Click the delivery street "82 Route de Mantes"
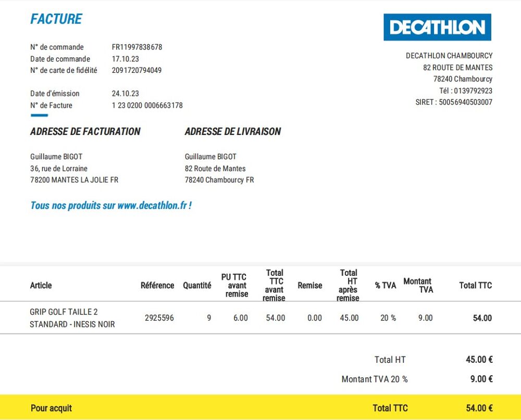This screenshot has height=420, width=521. 215,169
